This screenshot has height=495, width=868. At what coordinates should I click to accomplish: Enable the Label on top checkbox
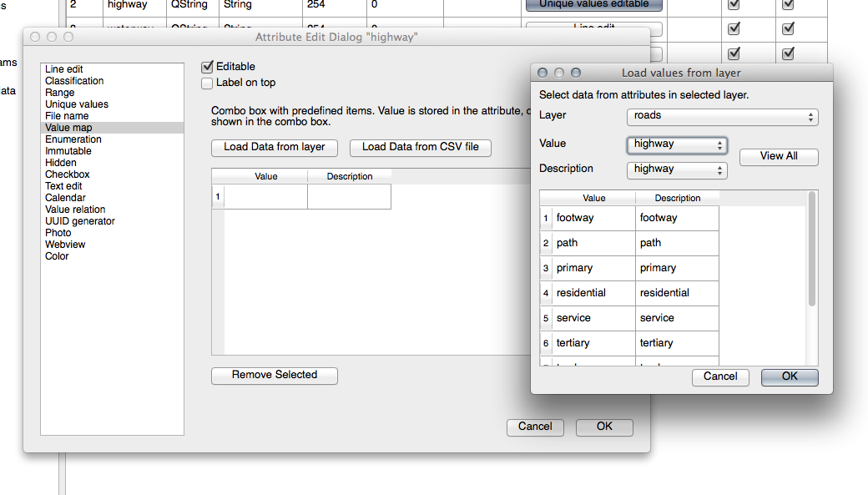[x=208, y=83]
